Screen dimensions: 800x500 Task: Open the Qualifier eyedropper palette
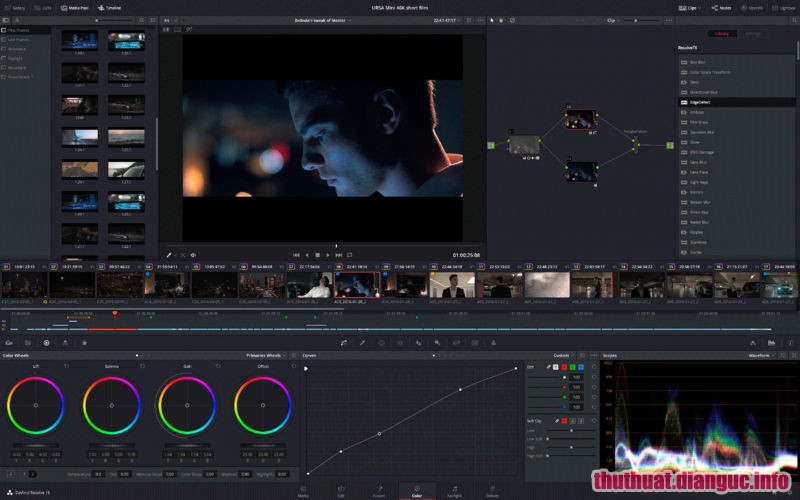pyautogui.click(x=362, y=343)
